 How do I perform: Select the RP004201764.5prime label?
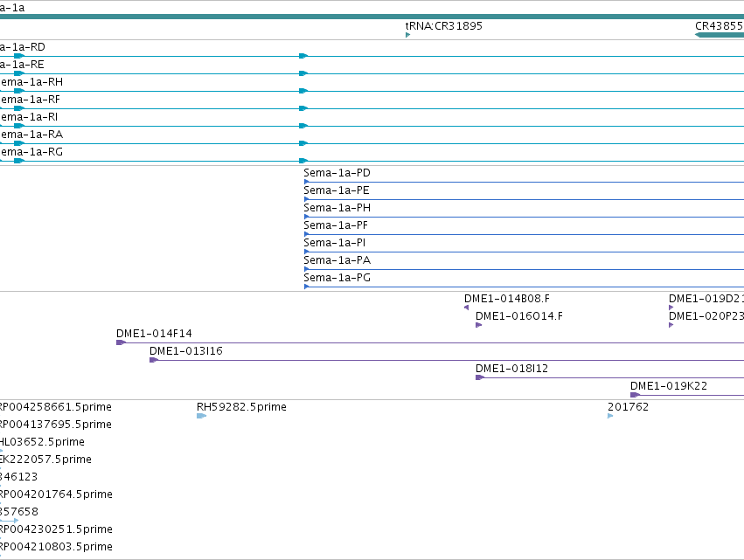click(56, 495)
